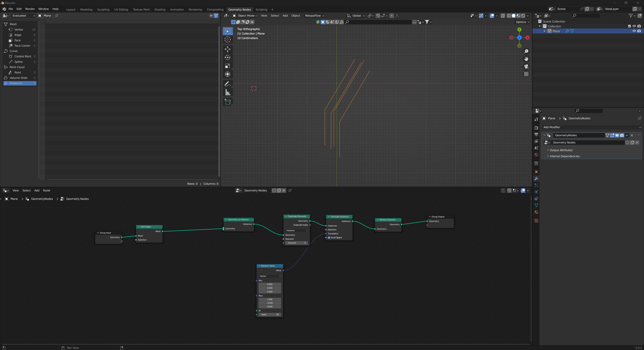Toggle proportional editing in viewport header
644x350 pixels.
392,16
